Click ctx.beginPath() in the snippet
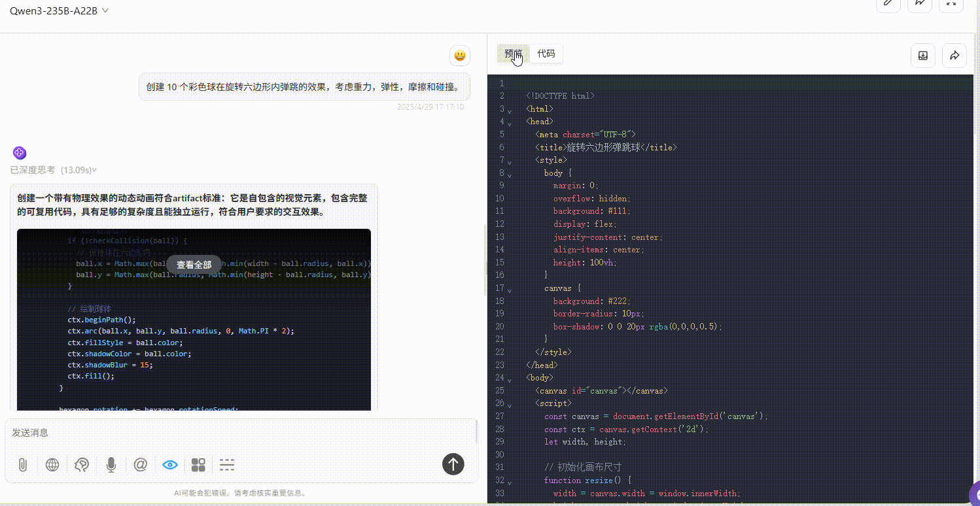980x506 pixels. click(x=101, y=320)
